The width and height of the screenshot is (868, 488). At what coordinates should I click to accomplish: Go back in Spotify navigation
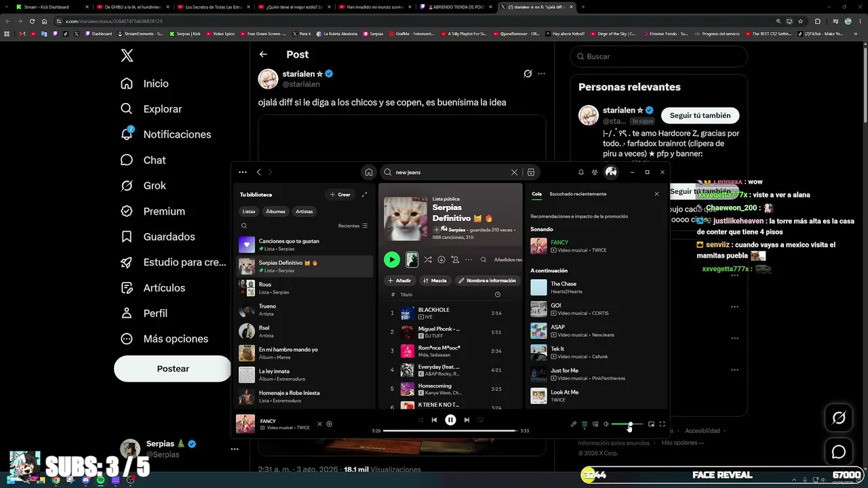click(258, 172)
